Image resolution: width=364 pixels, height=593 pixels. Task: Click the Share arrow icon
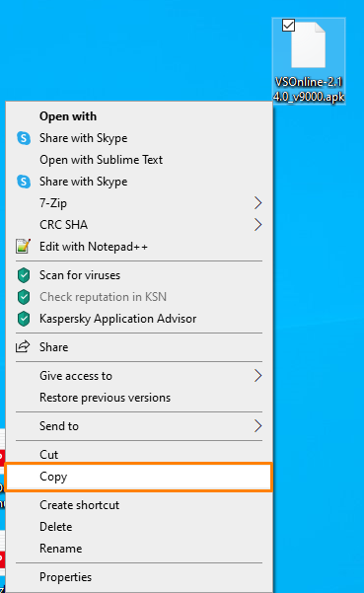point(23,346)
